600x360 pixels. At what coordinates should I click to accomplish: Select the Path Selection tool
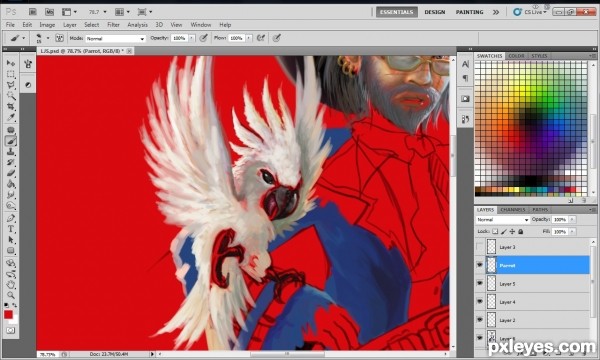pos(11,240)
